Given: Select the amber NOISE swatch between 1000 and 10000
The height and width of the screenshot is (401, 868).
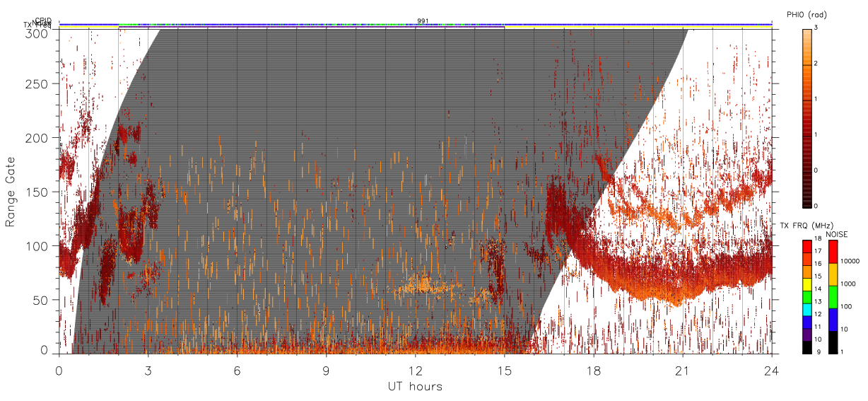Looking at the screenshot, I should click(x=833, y=274).
